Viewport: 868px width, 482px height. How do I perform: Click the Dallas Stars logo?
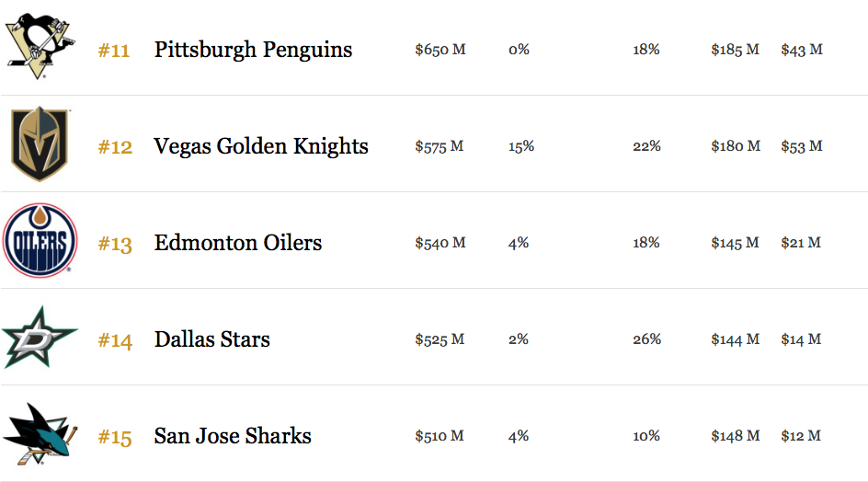point(40,338)
